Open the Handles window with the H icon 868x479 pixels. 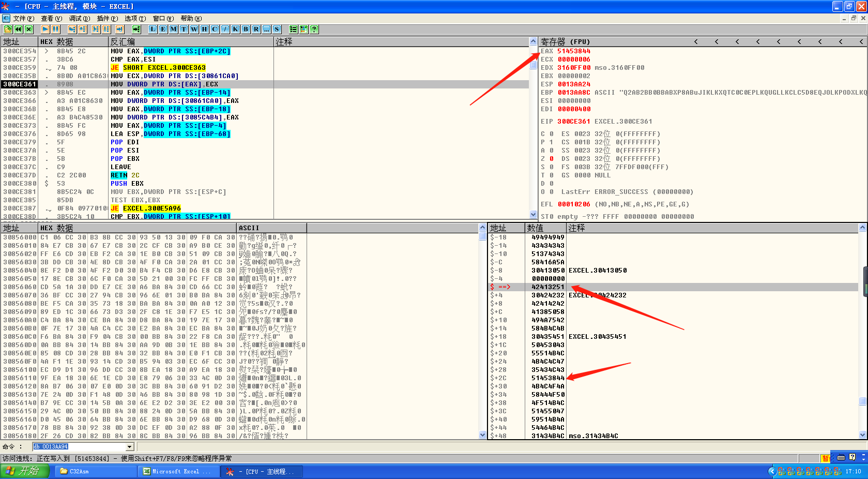204,29
